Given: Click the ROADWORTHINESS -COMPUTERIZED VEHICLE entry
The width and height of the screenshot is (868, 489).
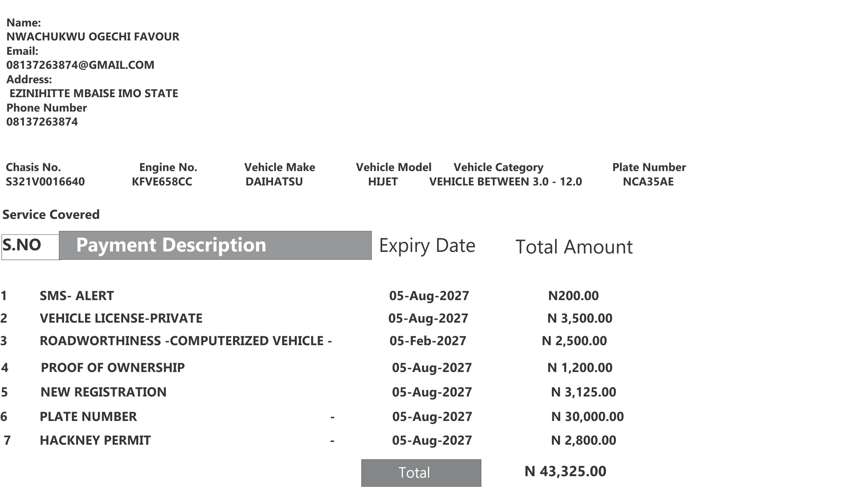Looking at the screenshot, I should coord(186,341).
